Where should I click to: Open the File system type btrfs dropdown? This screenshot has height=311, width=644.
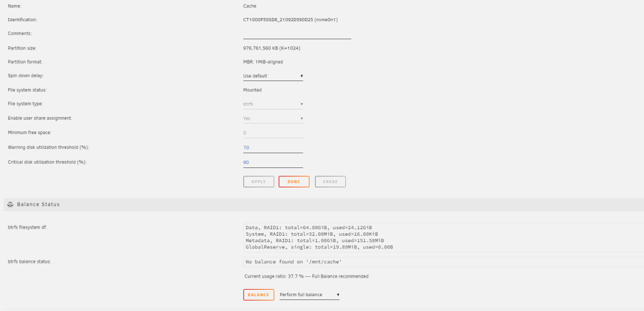click(273, 104)
